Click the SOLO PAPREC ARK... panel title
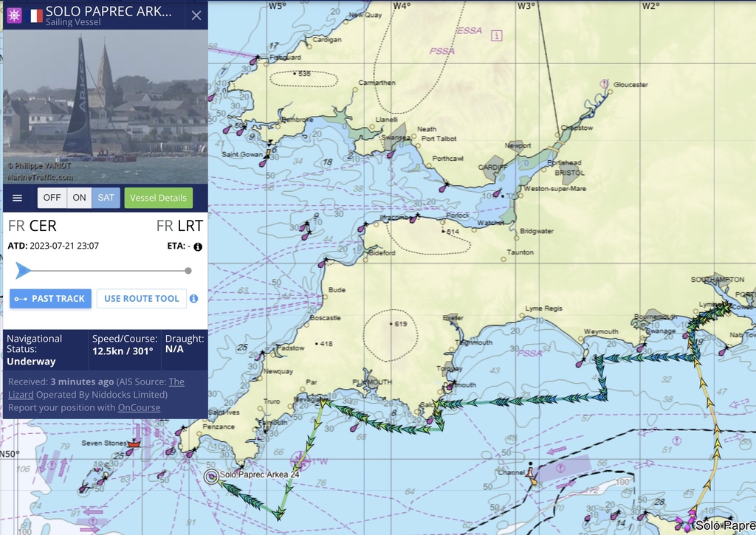The image size is (756, 535). (109, 12)
